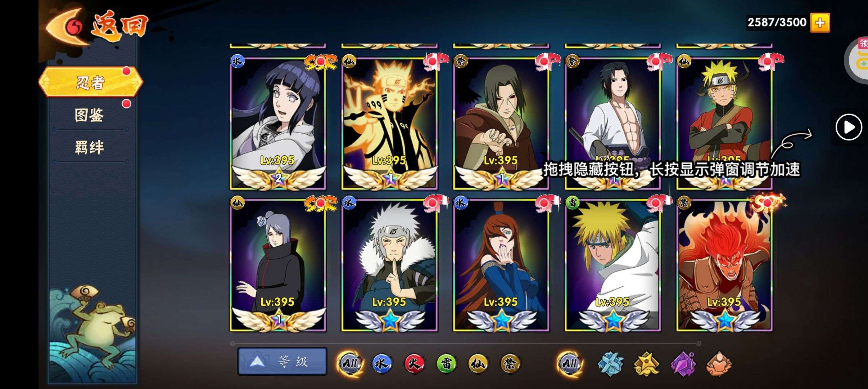Screen dimensions: 868x389
Task: Open the 忍者 tab
Action: 91,82
